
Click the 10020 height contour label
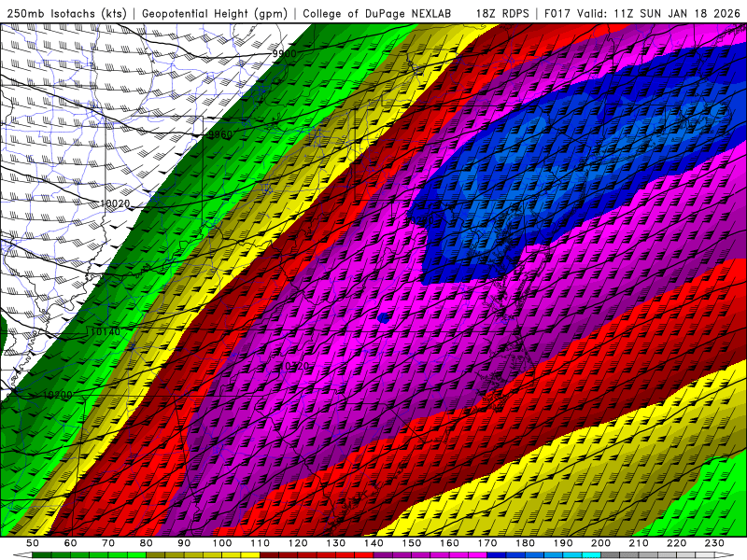point(115,203)
